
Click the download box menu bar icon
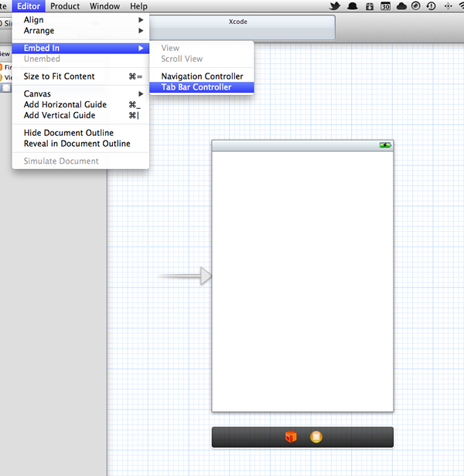[x=370, y=6]
